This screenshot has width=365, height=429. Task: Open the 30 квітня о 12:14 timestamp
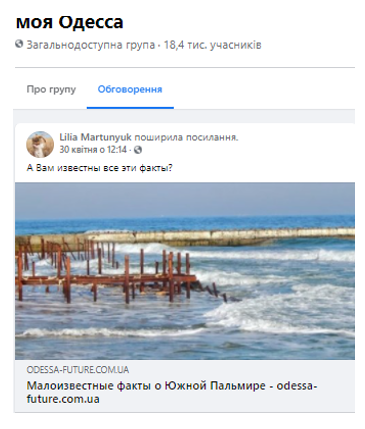point(93,150)
